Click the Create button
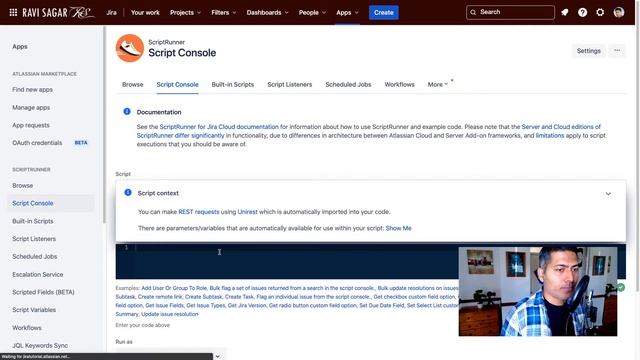The width and height of the screenshot is (640, 360). (x=384, y=12)
